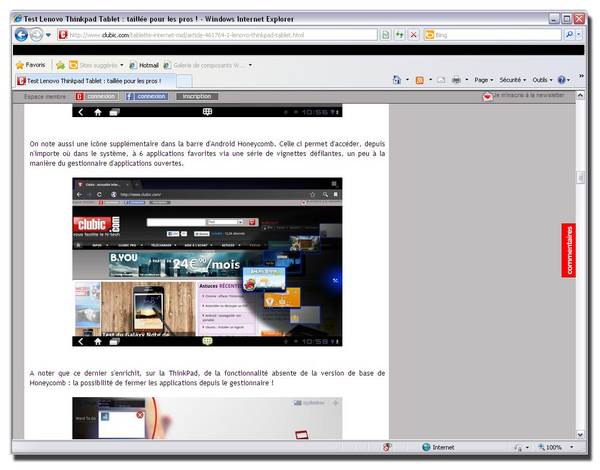Expand the Home button dropdown arrow
Screen dimensions: 600x470
[407, 80]
